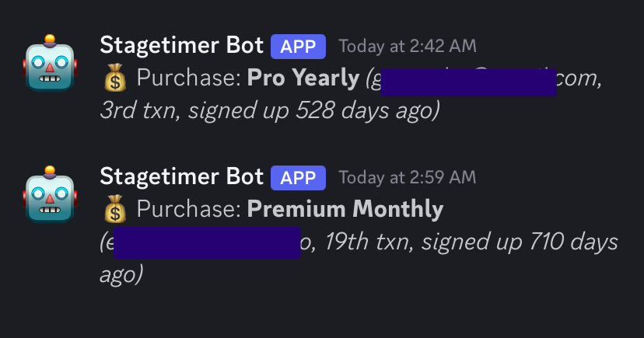The width and height of the screenshot is (644, 338).
Task: Click the redacted email in the Pro Yearly message
Action: tap(468, 82)
